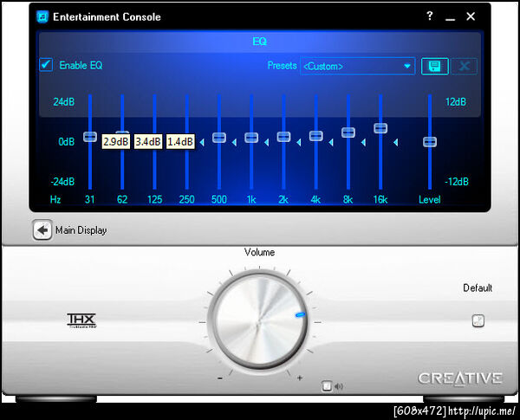This screenshot has width=520, height=420.
Task: Close the Entertainment Console window
Action: click(471, 16)
